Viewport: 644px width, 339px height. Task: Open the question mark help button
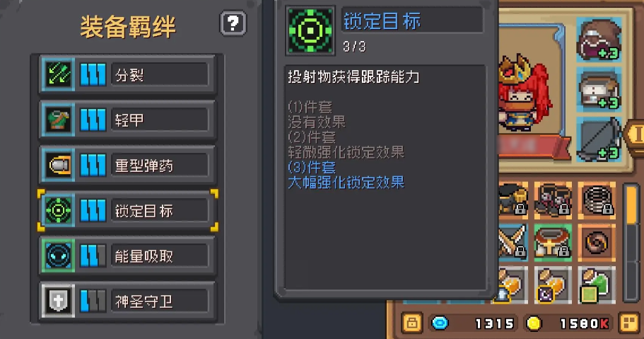coord(233,23)
